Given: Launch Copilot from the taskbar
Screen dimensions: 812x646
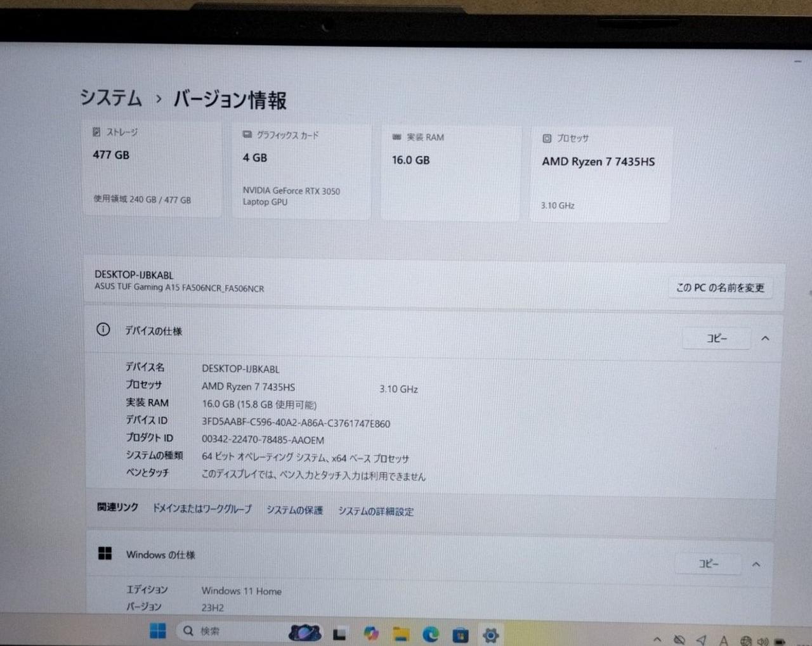Looking at the screenshot, I should [x=371, y=633].
